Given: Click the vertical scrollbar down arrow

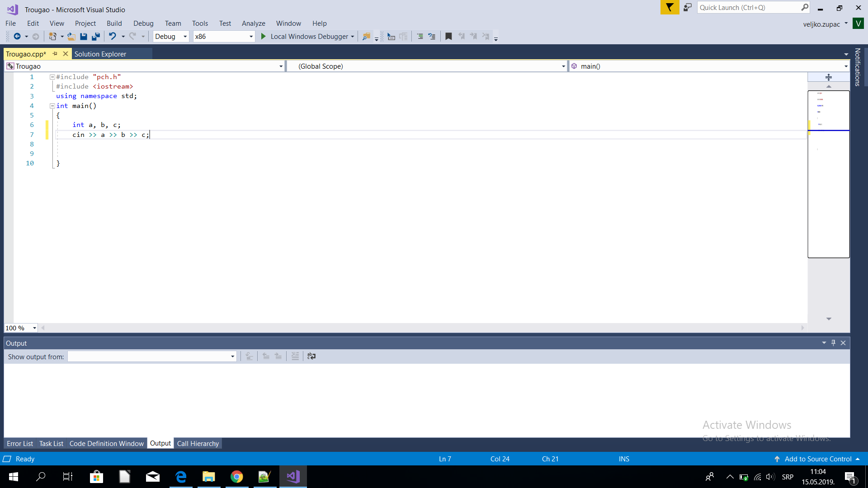Looking at the screenshot, I should pos(829,319).
